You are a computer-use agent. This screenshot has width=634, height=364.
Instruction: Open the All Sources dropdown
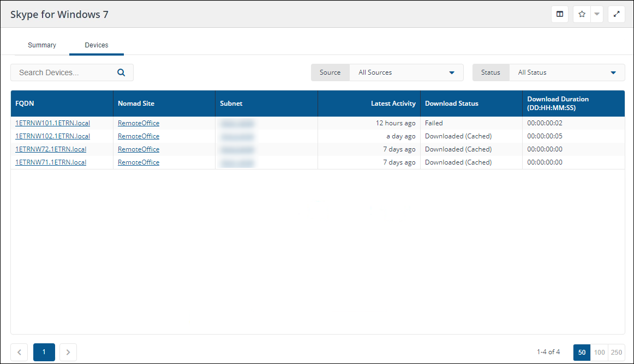point(406,72)
